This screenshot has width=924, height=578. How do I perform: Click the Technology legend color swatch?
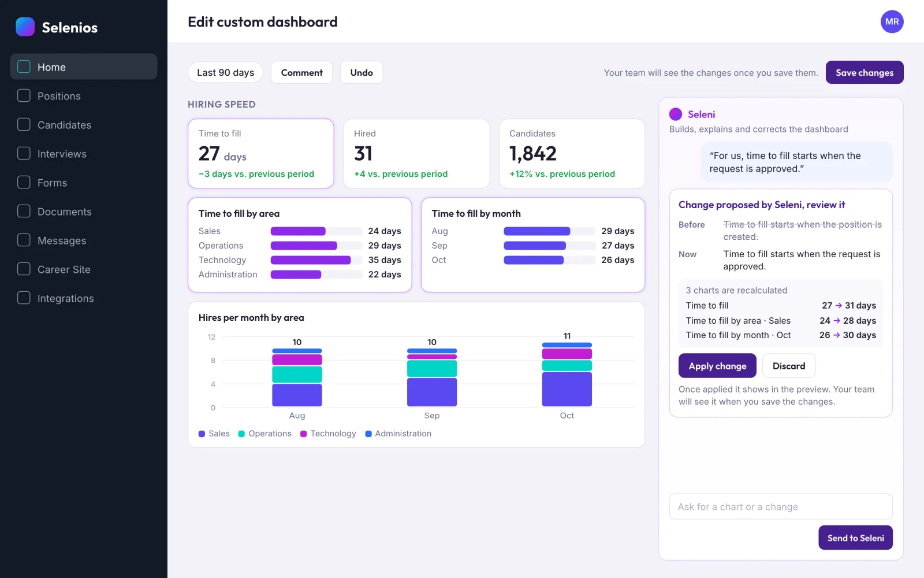(x=304, y=433)
